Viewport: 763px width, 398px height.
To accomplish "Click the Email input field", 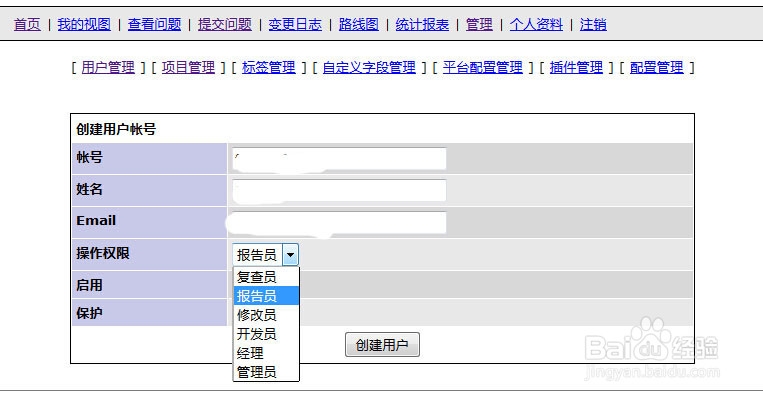I will (339, 222).
